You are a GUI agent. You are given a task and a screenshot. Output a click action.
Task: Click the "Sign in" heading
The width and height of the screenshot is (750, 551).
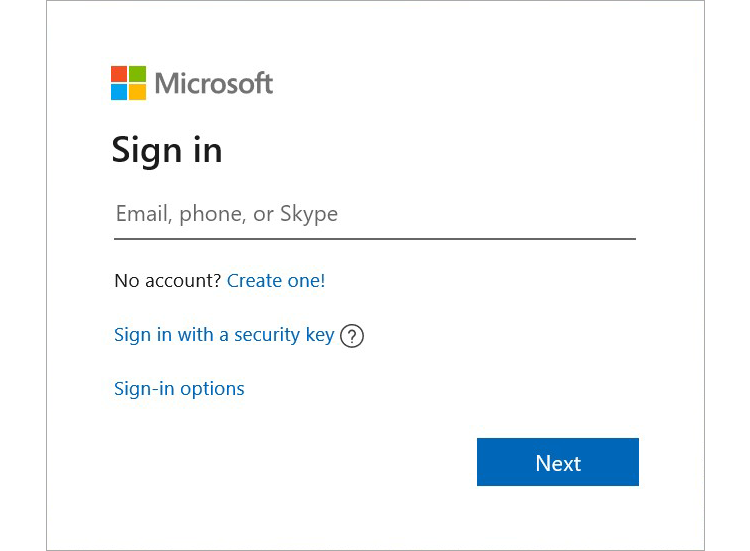point(167,150)
